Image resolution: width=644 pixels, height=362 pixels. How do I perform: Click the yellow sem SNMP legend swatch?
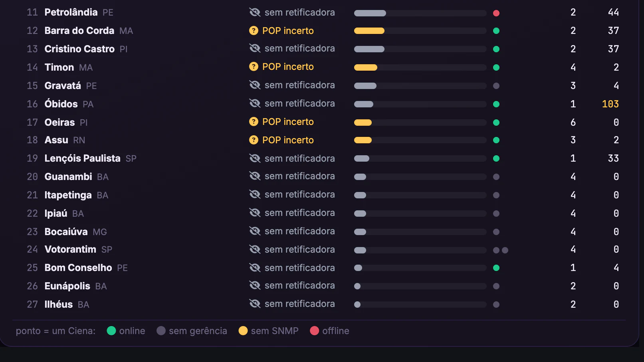[x=243, y=331]
